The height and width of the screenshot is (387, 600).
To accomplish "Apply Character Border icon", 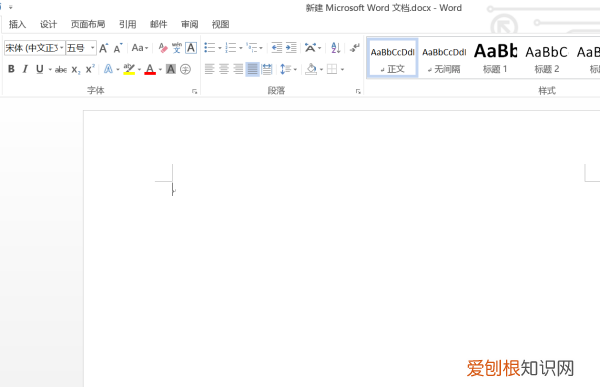I will pyautogui.click(x=191, y=48).
